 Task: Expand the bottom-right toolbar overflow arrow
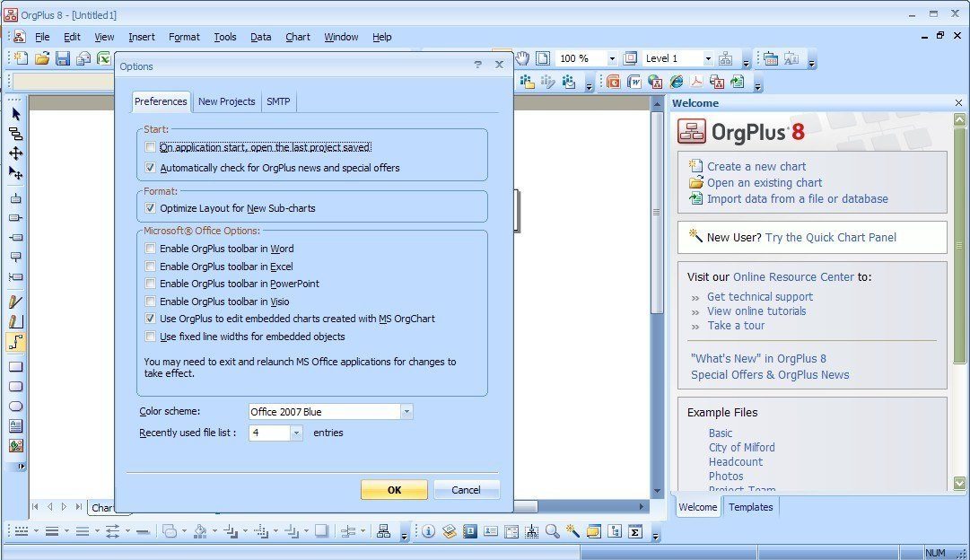[x=656, y=535]
